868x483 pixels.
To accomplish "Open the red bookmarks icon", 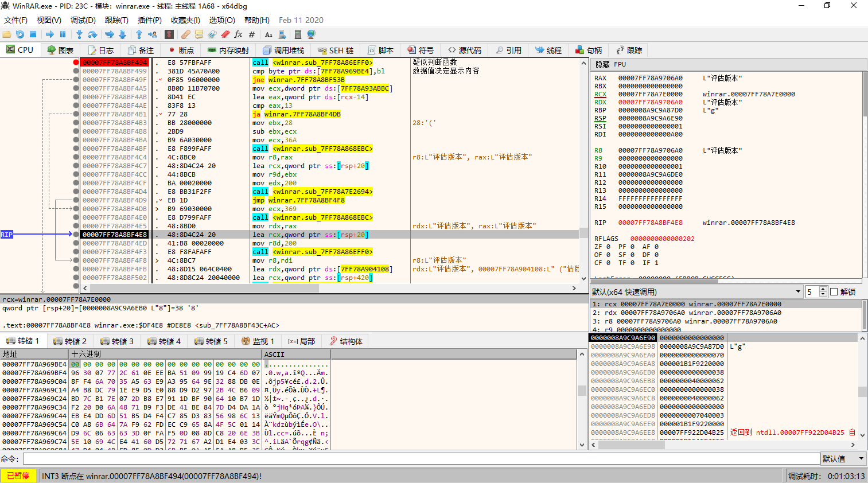I will [225, 34].
